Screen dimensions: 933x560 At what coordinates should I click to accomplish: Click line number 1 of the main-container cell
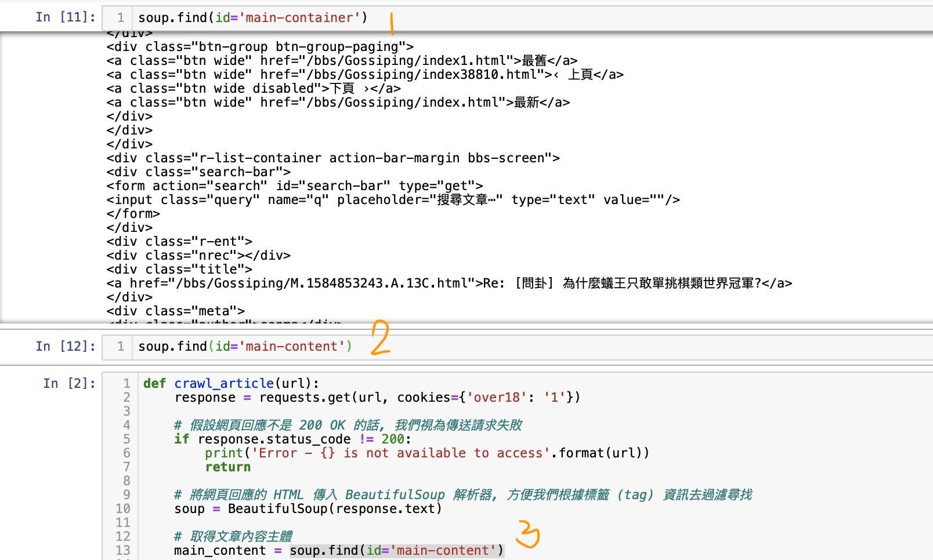click(121, 18)
